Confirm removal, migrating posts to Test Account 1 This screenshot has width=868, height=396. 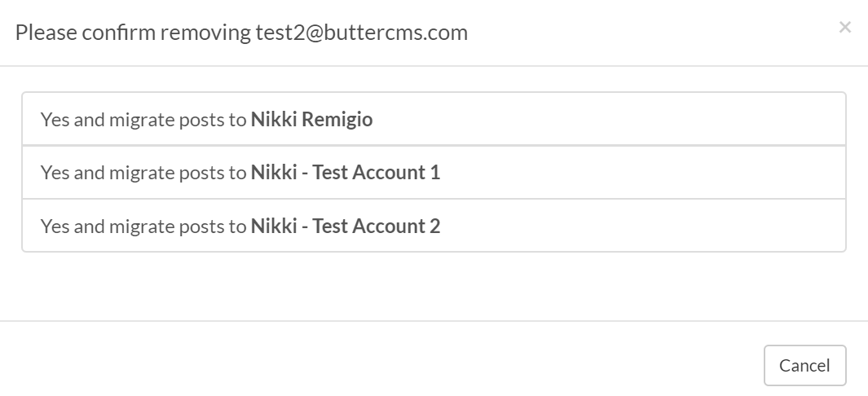[x=434, y=173]
